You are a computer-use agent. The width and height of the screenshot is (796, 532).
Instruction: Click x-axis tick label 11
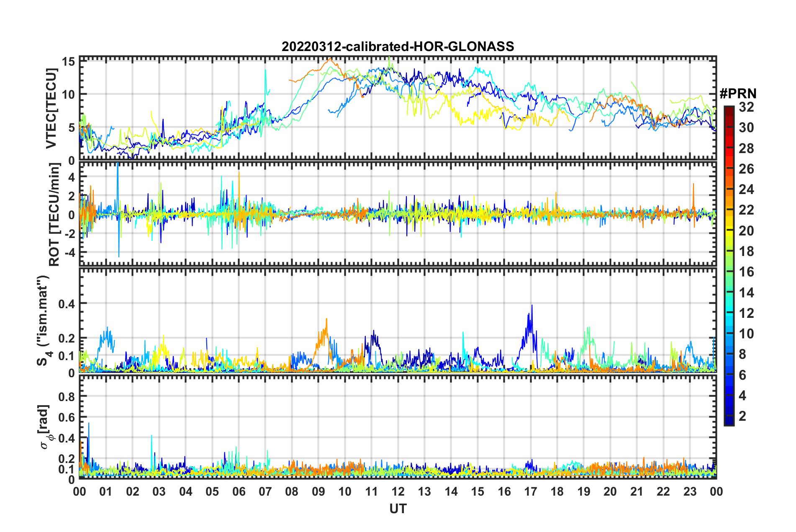[372, 491]
